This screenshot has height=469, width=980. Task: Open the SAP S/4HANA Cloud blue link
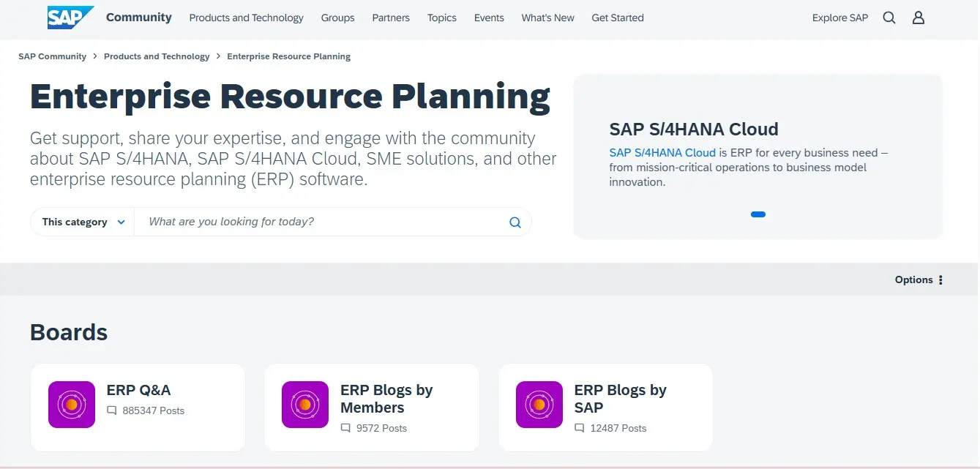[662, 153]
